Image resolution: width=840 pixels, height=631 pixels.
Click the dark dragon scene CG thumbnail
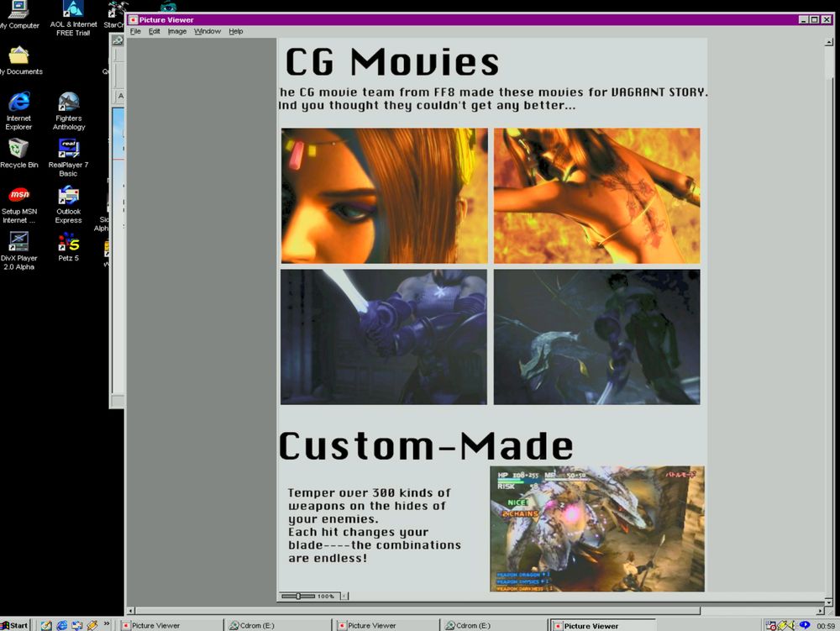point(596,337)
